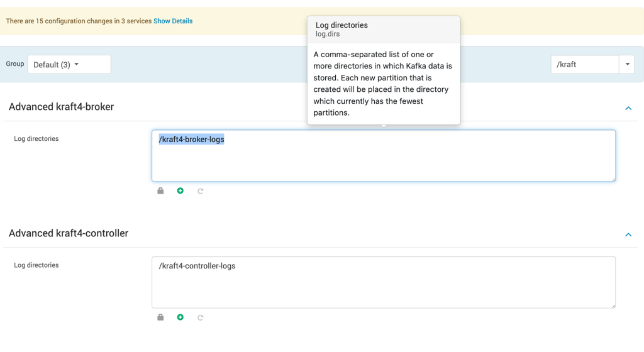Collapse the Advanced kraft4-broker section

(628, 108)
